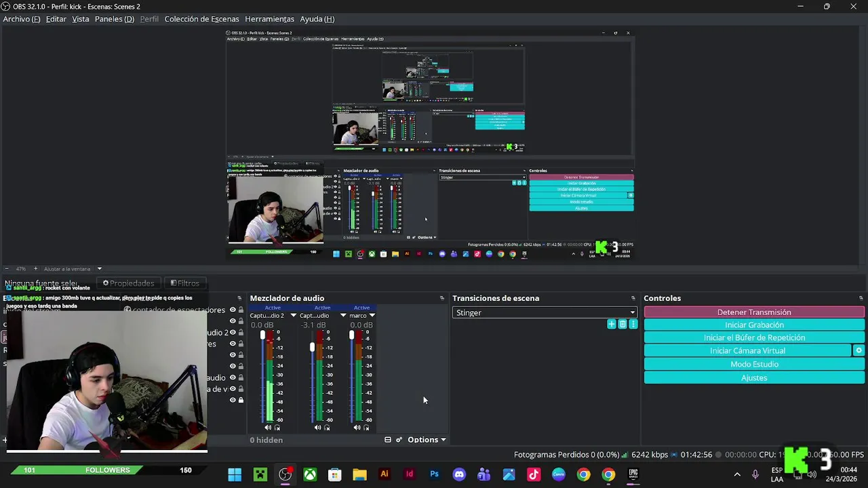Open the Stinger transition dropdown
Viewport: 868px width, 488px height.
(x=545, y=312)
